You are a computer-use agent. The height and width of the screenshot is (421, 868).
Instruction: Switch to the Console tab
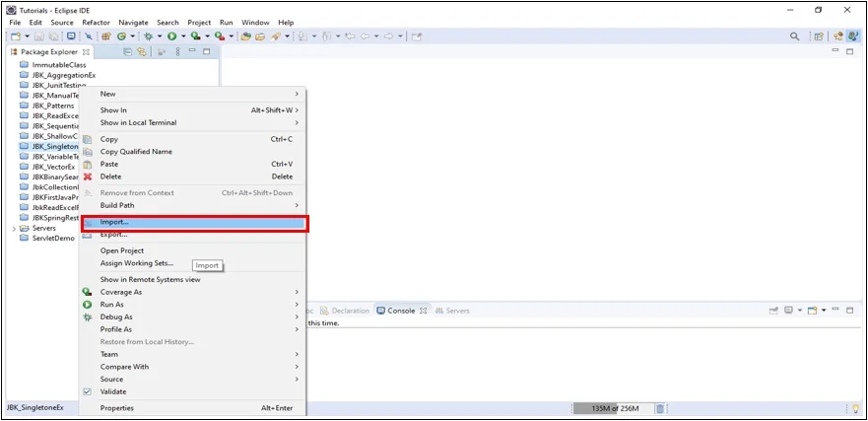401,311
